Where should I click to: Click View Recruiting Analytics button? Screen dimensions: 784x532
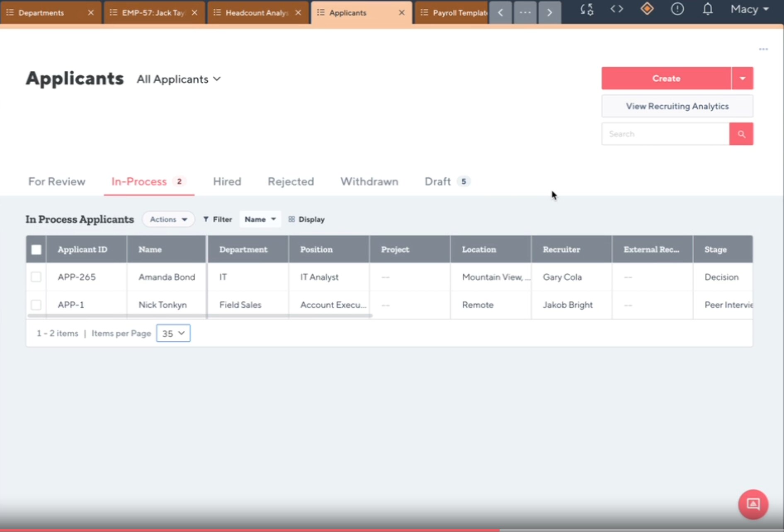[x=677, y=106]
